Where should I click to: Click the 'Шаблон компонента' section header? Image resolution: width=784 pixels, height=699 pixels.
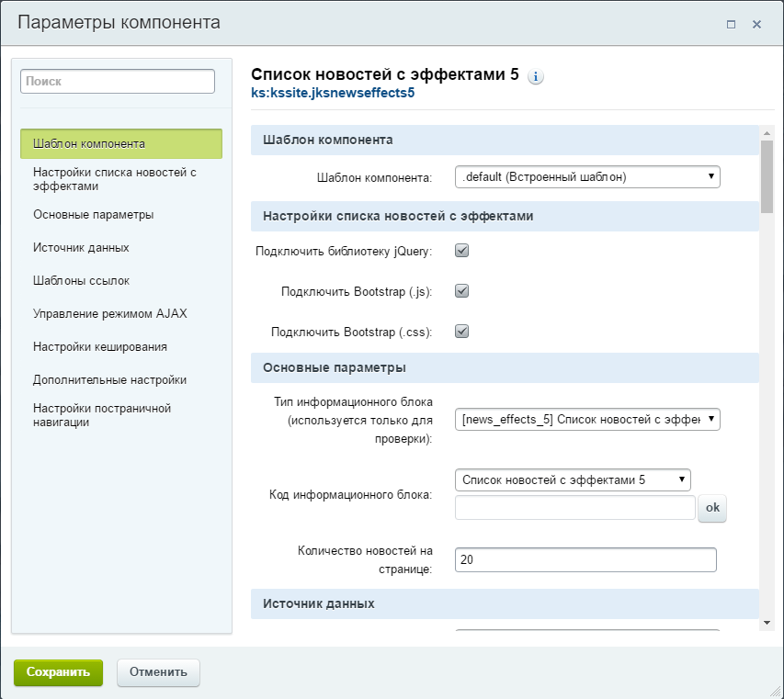tap(505, 140)
